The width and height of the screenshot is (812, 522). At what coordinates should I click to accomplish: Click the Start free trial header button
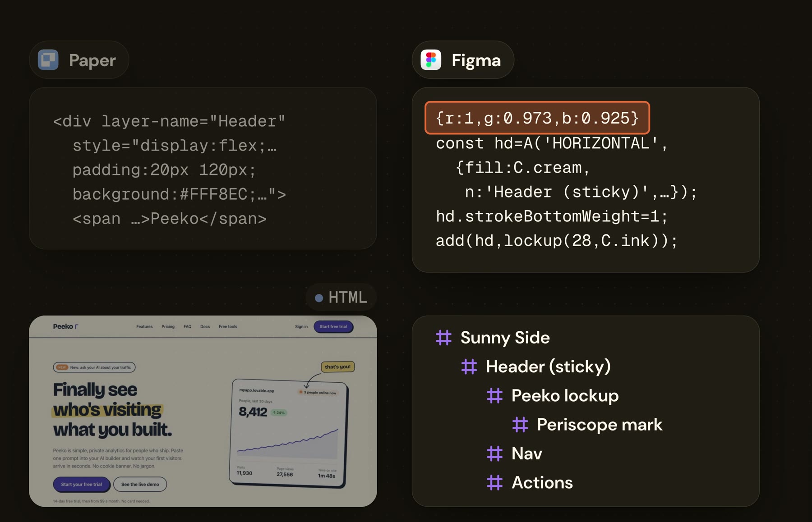tap(333, 327)
